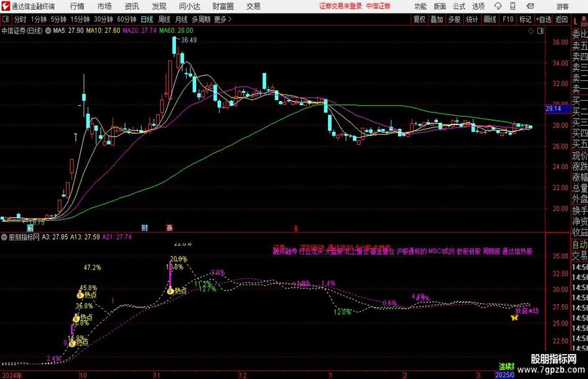
Task: Click the 财 marker under October candles
Action: click(x=144, y=227)
